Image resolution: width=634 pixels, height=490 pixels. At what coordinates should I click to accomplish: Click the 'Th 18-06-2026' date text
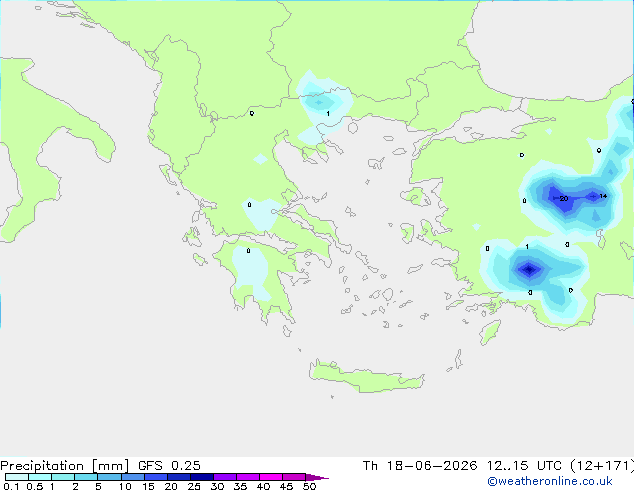(x=420, y=466)
